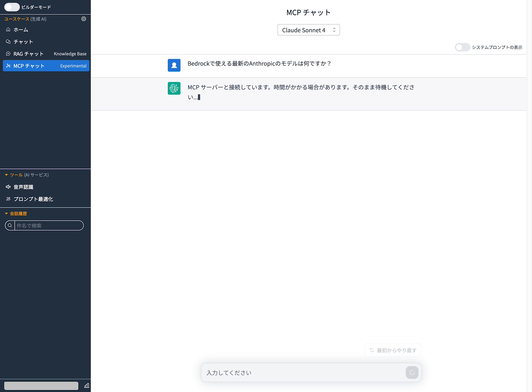The height and width of the screenshot is (392, 532).
Task: Click the speaker icon next to 音声認識
Action: tap(8, 187)
